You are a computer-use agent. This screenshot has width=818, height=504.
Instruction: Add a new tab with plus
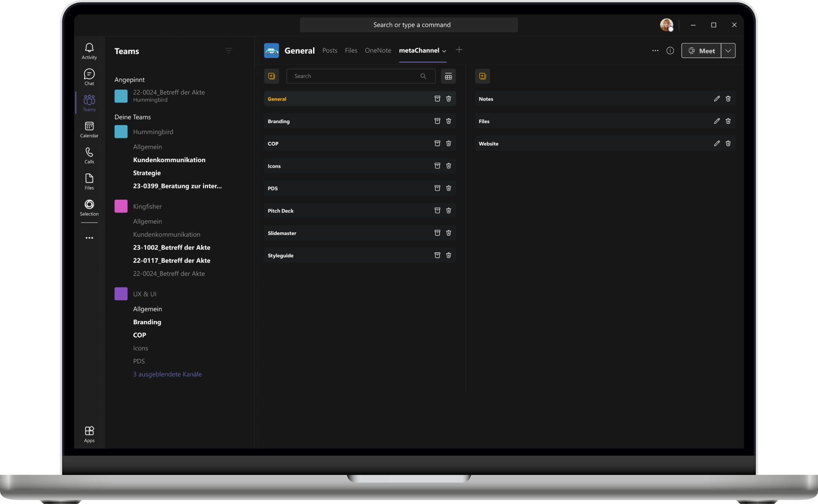[x=459, y=50]
